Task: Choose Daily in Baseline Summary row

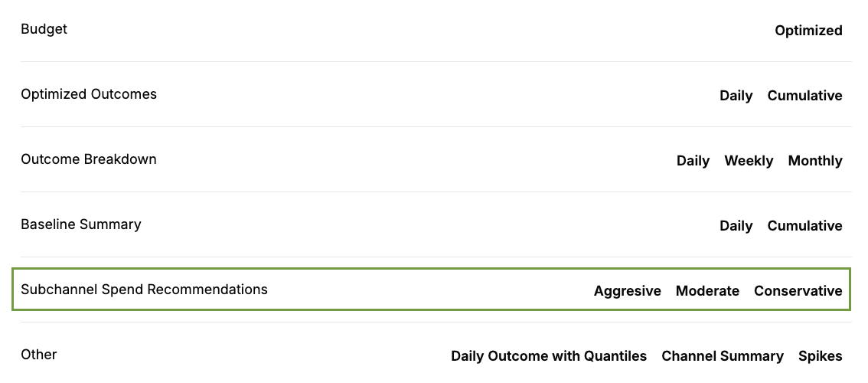Action: 736,226
